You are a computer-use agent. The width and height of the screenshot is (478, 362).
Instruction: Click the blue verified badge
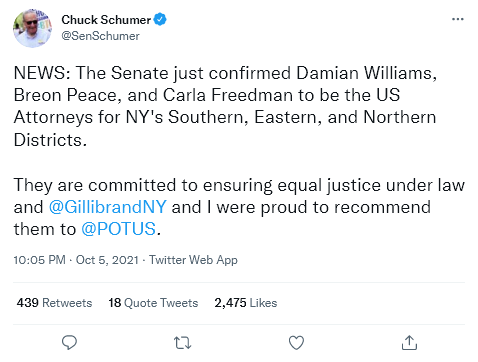coord(160,19)
